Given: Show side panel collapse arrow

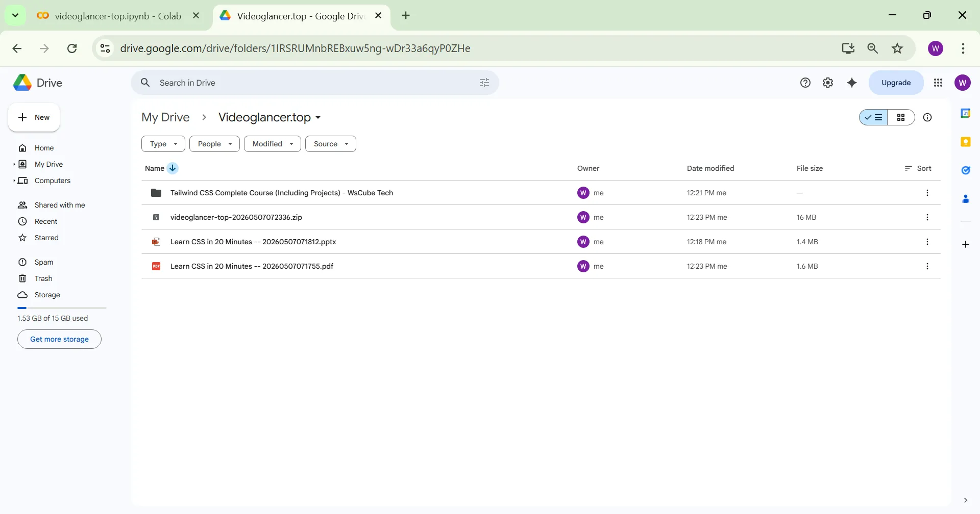Looking at the screenshot, I should pyautogui.click(x=965, y=500).
